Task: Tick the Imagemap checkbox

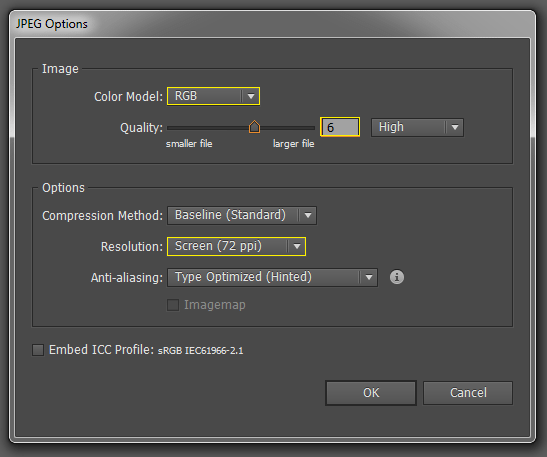Action: click(173, 305)
